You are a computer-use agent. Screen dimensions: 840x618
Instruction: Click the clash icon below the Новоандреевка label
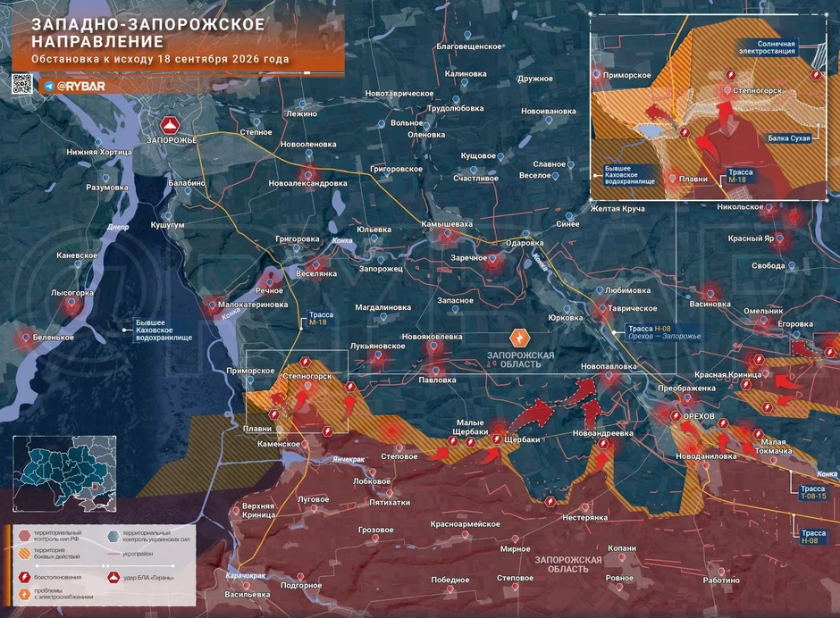coord(603,444)
